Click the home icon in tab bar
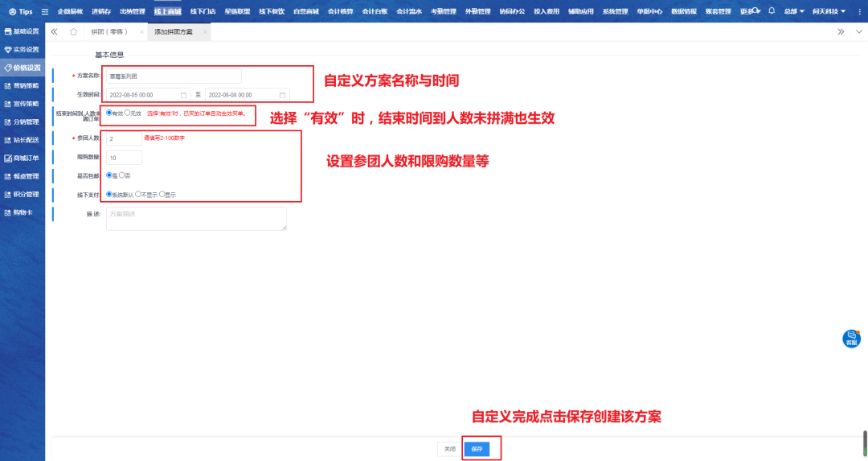This screenshot has width=868, height=461. pos(73,31)
